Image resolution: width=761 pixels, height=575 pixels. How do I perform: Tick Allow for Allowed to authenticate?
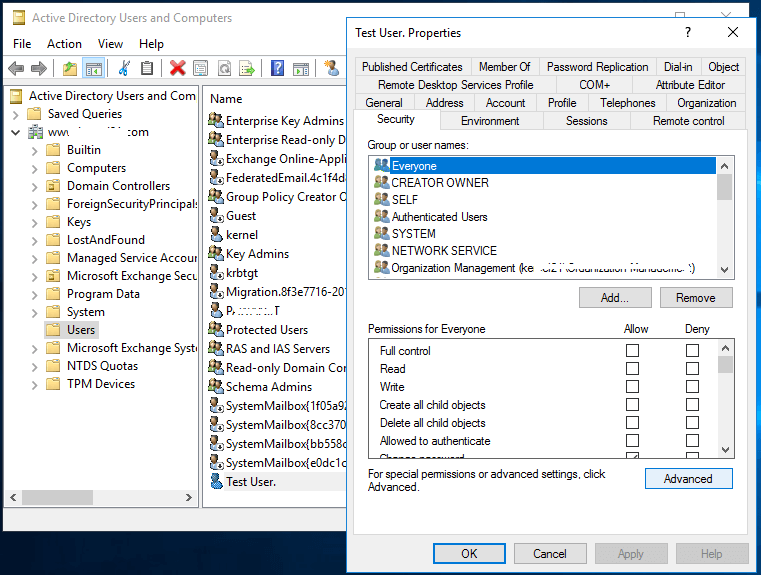point(632,441)
